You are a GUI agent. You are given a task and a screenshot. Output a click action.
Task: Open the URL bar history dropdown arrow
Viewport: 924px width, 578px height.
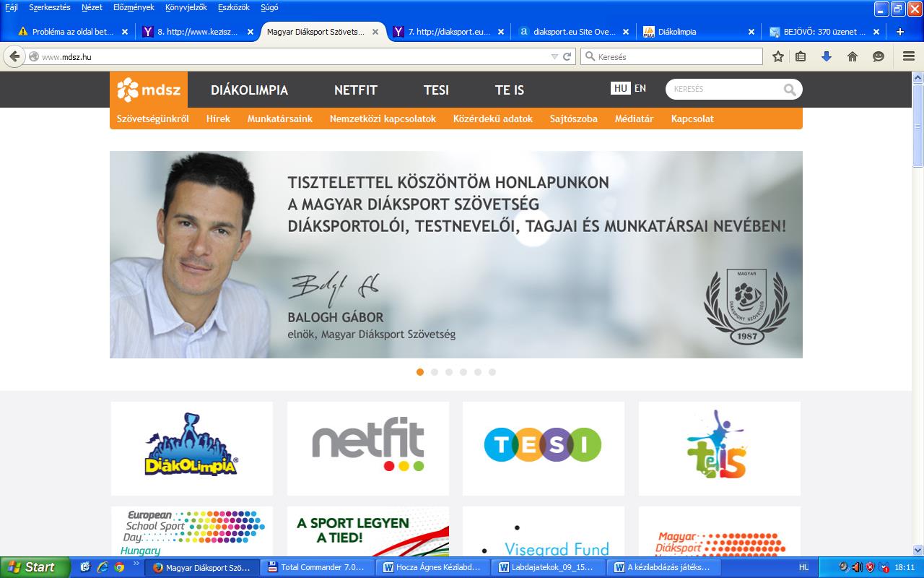click(x=554, y=56)
